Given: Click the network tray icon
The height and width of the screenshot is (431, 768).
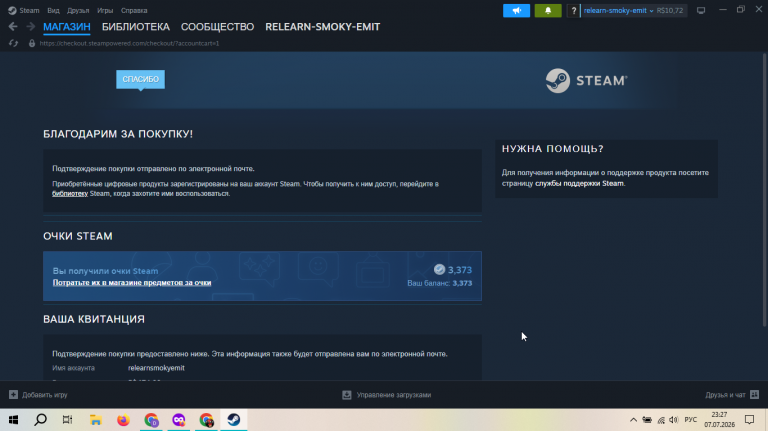Looking at the screenshot, I should coord(661,420).
